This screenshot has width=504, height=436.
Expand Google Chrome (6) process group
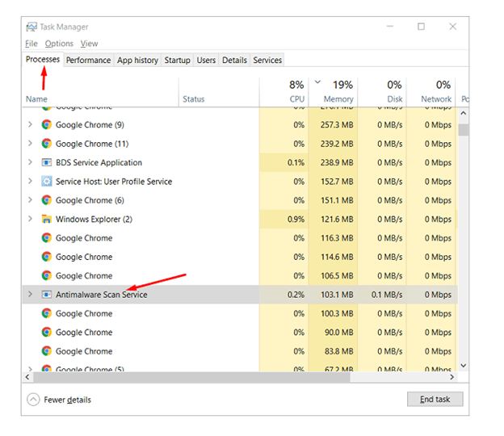click(30, 200)
